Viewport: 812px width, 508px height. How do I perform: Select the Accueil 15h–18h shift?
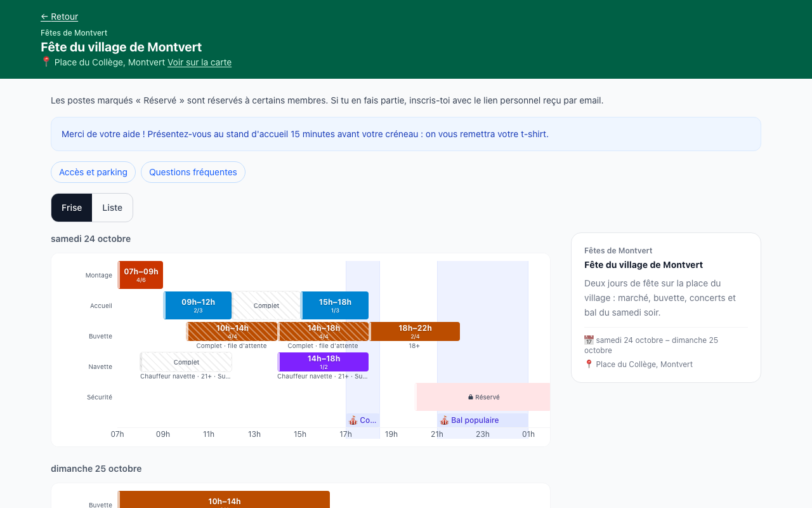[x=334, y=305]
